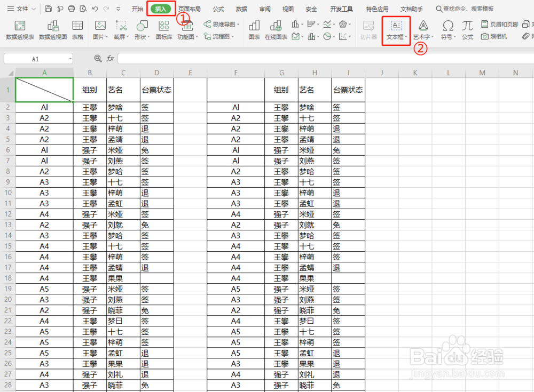This screenshot has height=392, width=534.
Task: Click the magnifier icon beside fx
Action: (x=98, y=59)
